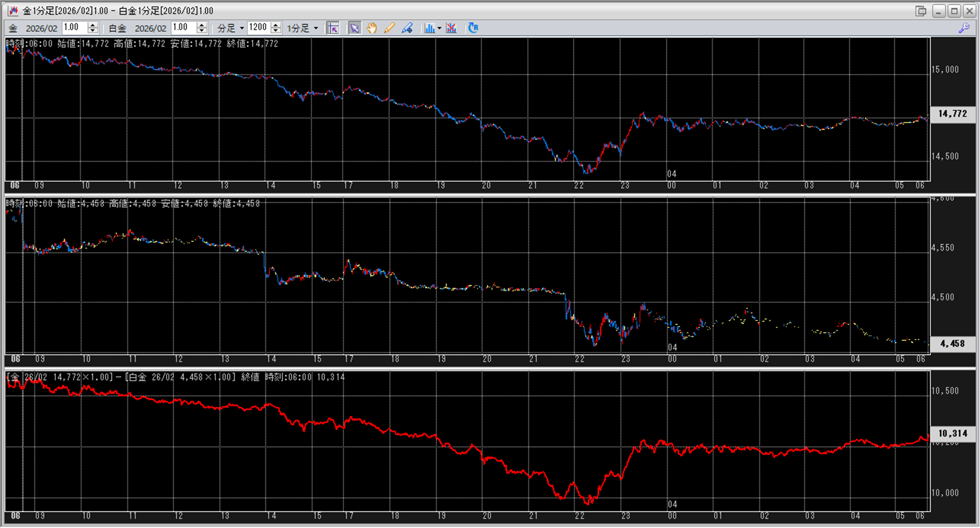Decrease the platinum multiplier 1.00 spinner

(202, 31)
